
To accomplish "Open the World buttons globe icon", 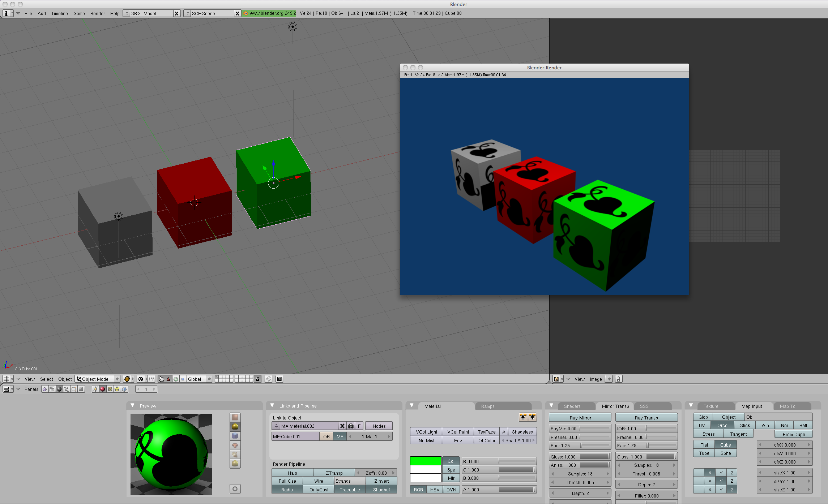I will [x=124, y=389].
